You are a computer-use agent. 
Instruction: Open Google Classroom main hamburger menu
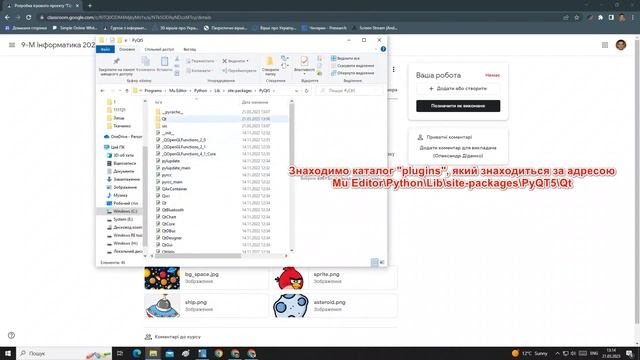tap(12, 45)
